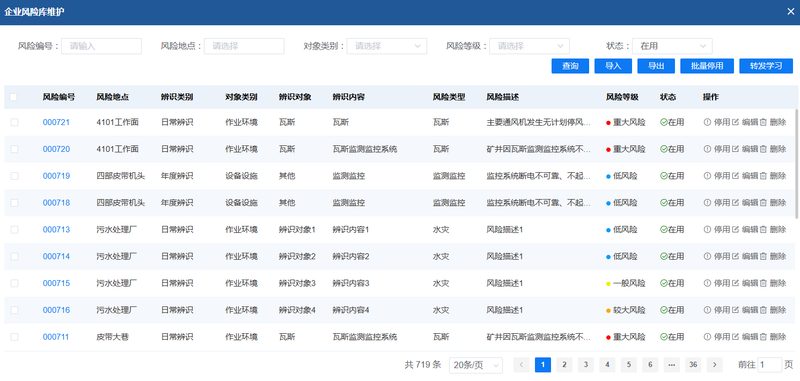Image resolution: width=800 pixels, height=381 pixels.
Task: Go to page 6
Action: point(650,365)
